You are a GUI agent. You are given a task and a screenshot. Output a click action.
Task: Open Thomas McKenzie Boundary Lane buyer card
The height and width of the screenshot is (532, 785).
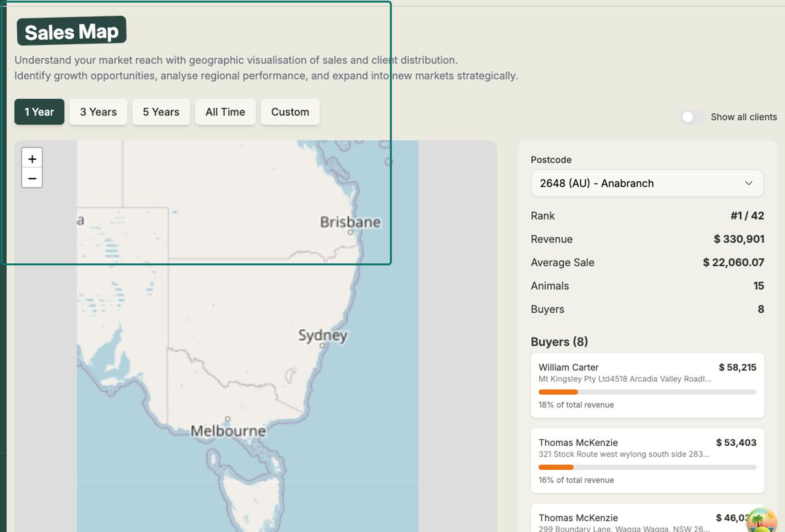(647, 518)
